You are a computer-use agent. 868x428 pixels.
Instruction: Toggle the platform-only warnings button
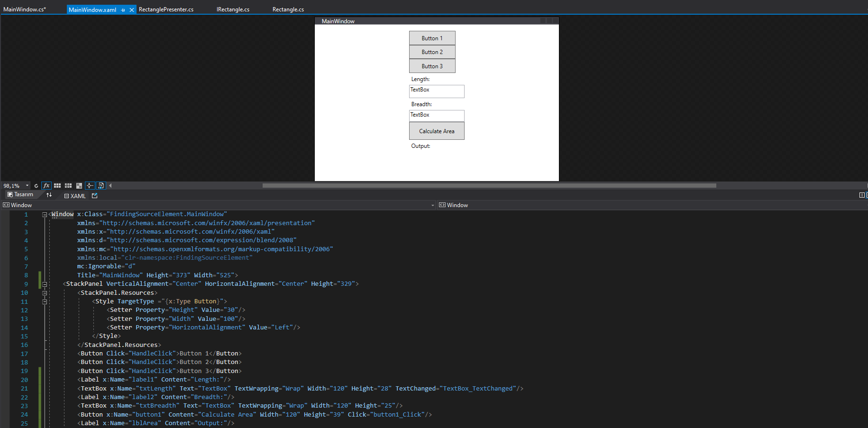[x=101, y=186]
